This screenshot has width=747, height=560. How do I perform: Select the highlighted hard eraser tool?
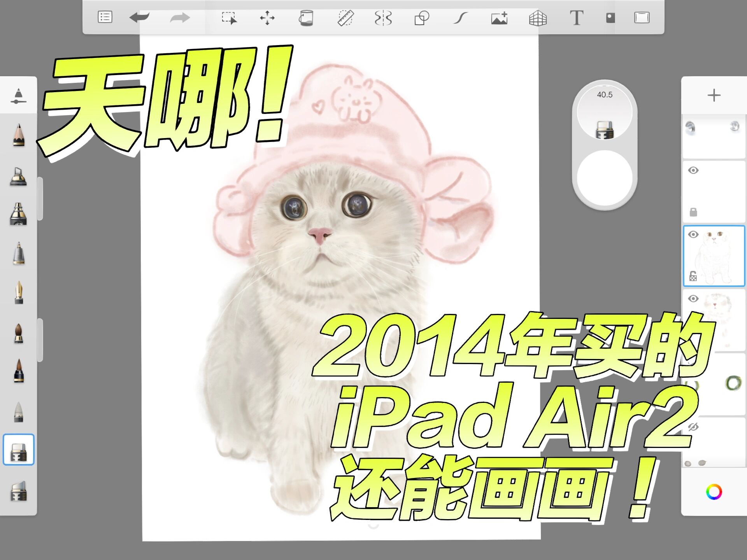(x=18, y=450)
